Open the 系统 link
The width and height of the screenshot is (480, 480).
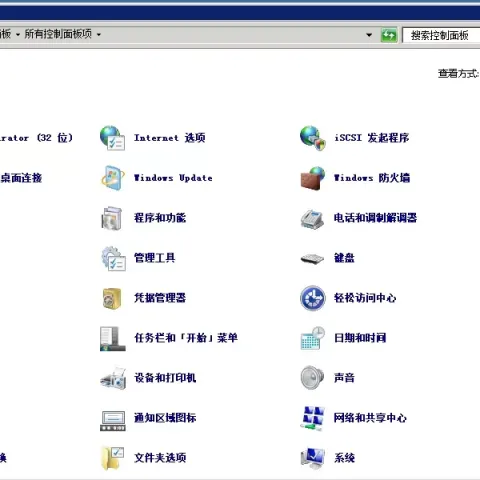pyautogui.click(x=344, y=458)
